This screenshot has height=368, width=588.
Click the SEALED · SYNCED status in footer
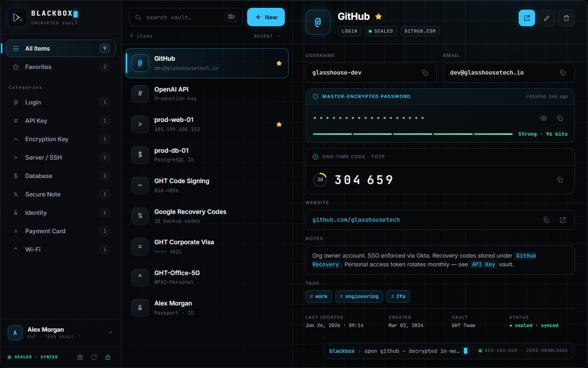(x=33, y=357)
